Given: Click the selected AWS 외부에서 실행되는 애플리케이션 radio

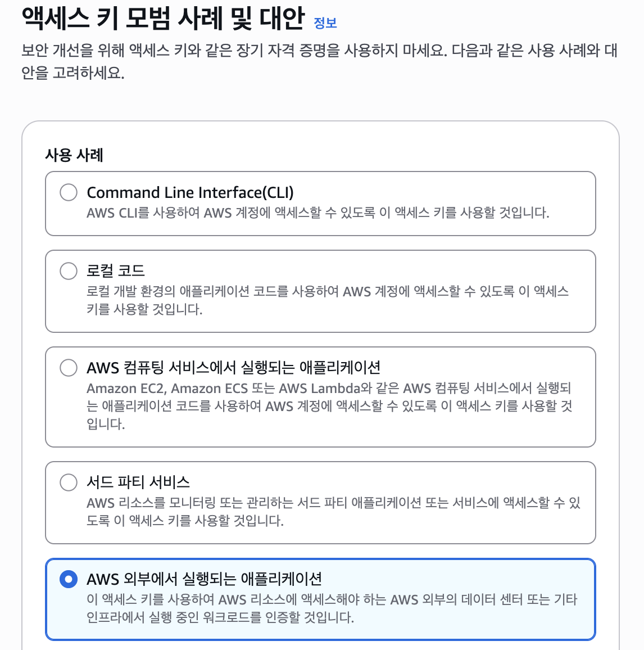Looking at the screenshot, I should coord(69,579).
